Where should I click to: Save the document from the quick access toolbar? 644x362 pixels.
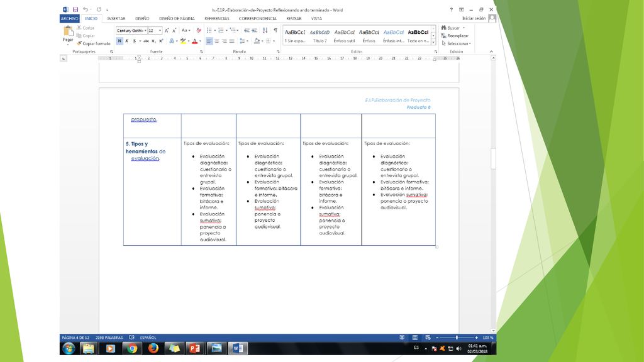pos(75,9)
